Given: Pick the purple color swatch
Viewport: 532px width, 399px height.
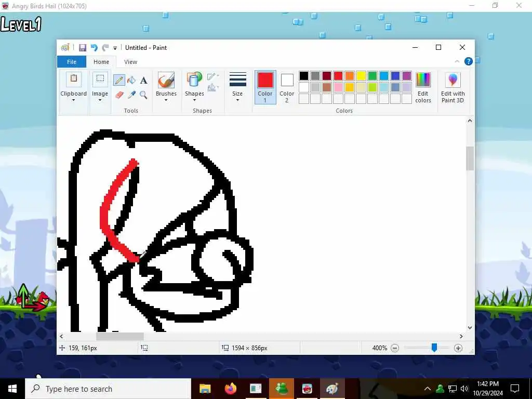Looking at the screenshot, I should click(x=406, y=76).
